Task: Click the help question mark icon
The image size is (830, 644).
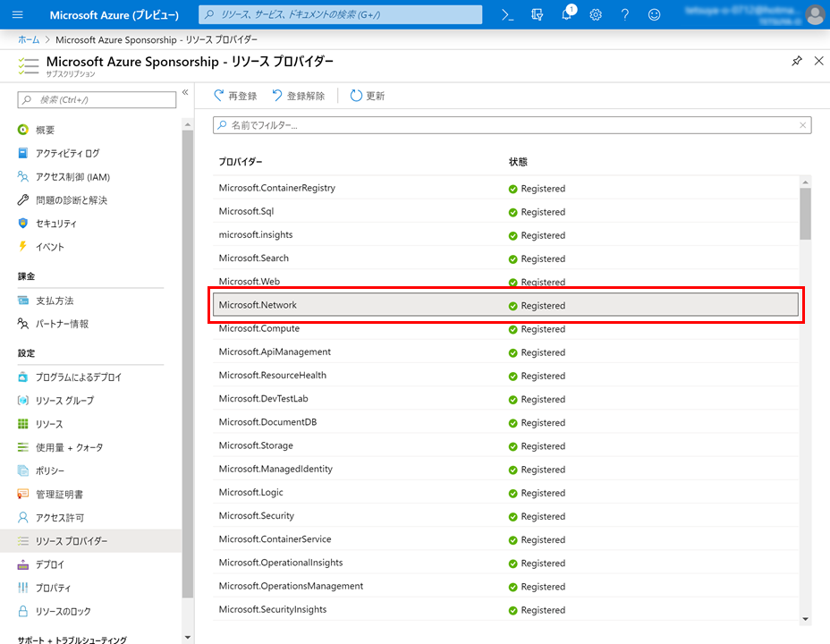Action: point(625,15)
